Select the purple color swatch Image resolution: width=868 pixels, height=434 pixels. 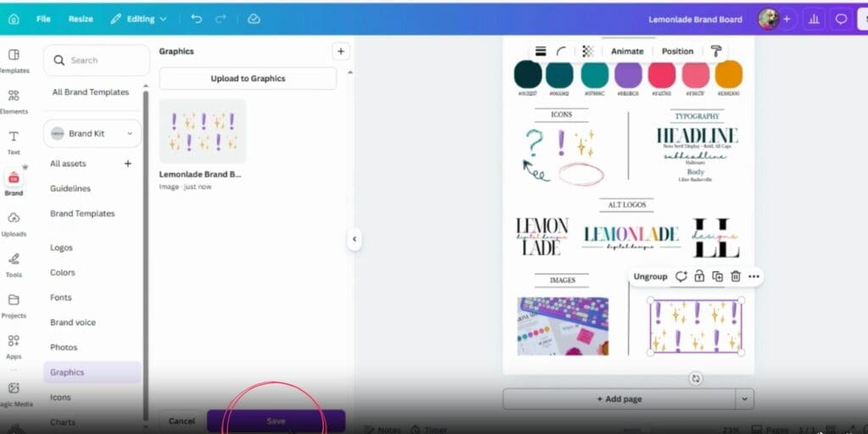[x=628, y=75]
